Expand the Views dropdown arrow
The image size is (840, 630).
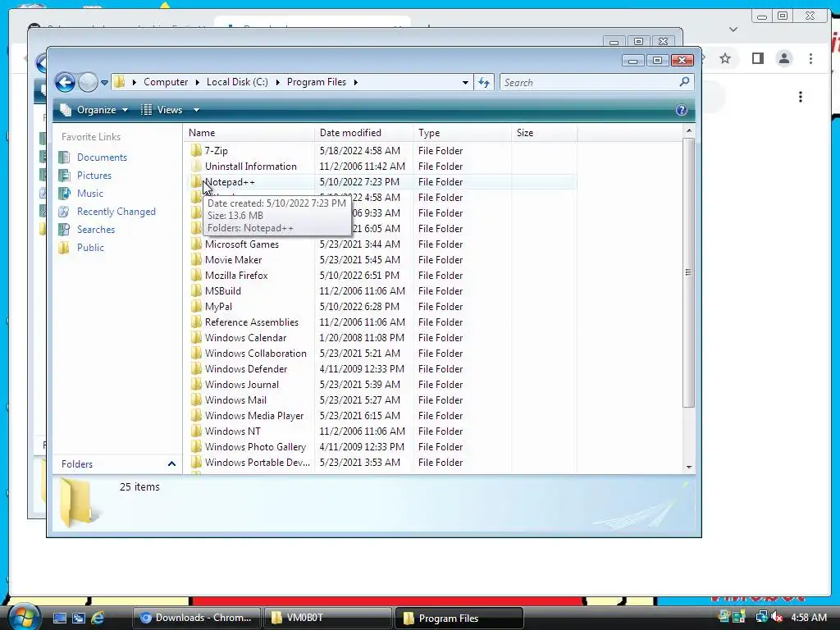196,110
